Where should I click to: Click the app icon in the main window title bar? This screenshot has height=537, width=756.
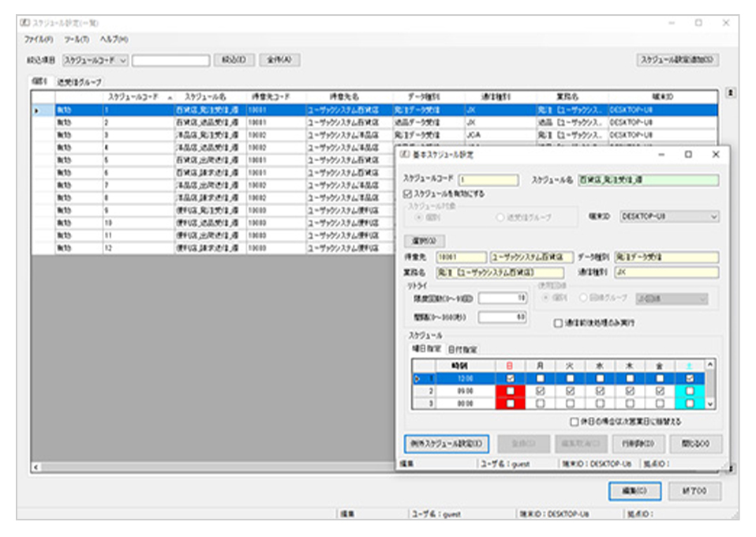[x=24, y=23]
